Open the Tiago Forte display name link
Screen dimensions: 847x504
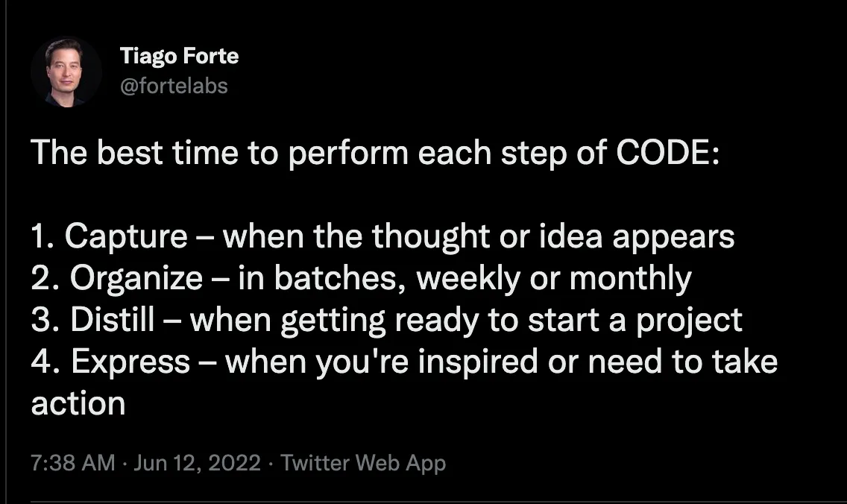pos(179,56)
